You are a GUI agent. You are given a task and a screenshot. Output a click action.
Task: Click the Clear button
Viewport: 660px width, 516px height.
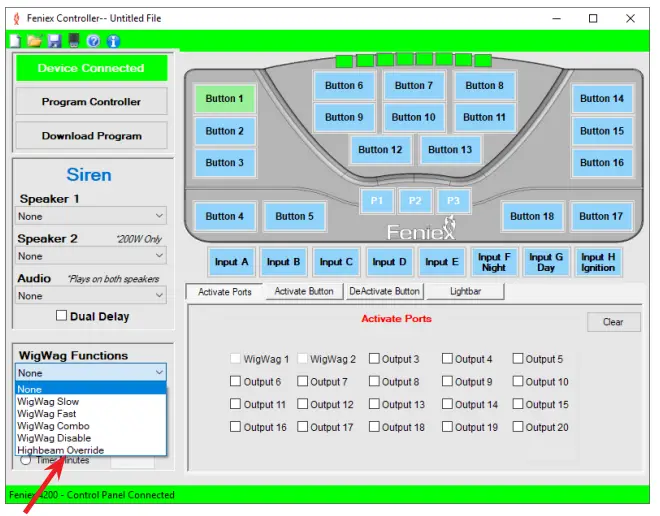click(x=613, y=322)
